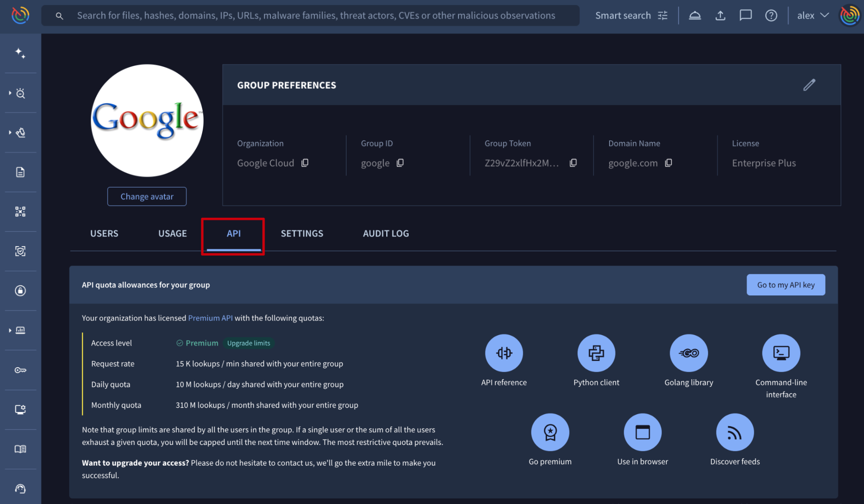This screenshot has height=504, width=864.
Task: Open the shield scan sidebar icon
Action: (20, 251)
